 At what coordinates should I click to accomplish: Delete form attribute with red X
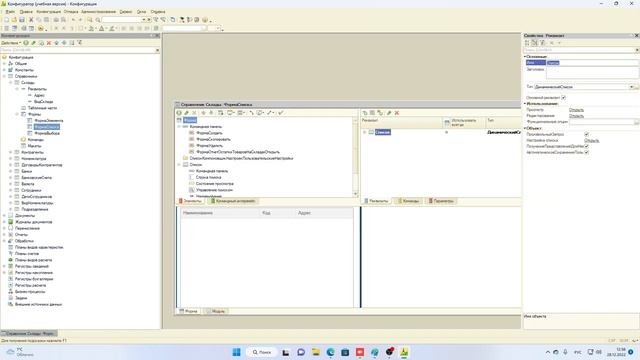click(x=397, y=113)
